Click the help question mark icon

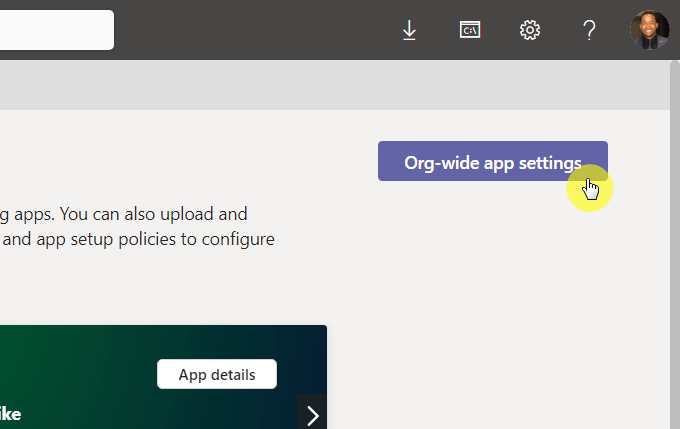(x=589, y=30)
